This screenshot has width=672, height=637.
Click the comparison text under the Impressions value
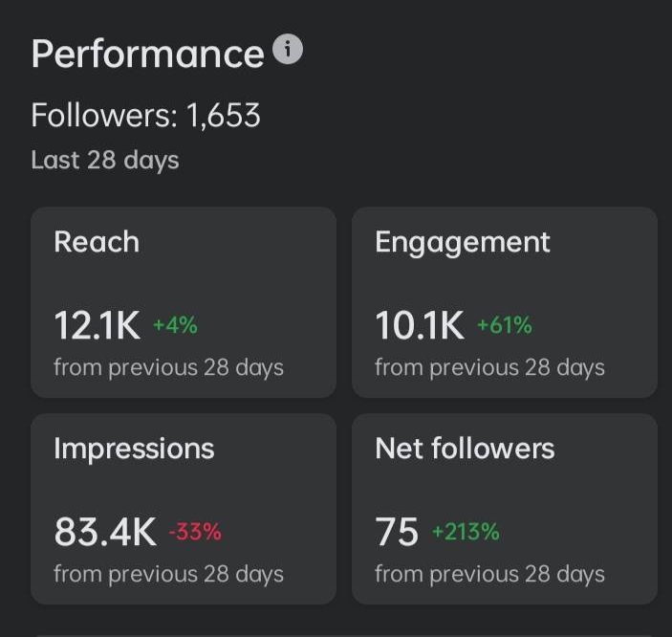coord(168,574)
